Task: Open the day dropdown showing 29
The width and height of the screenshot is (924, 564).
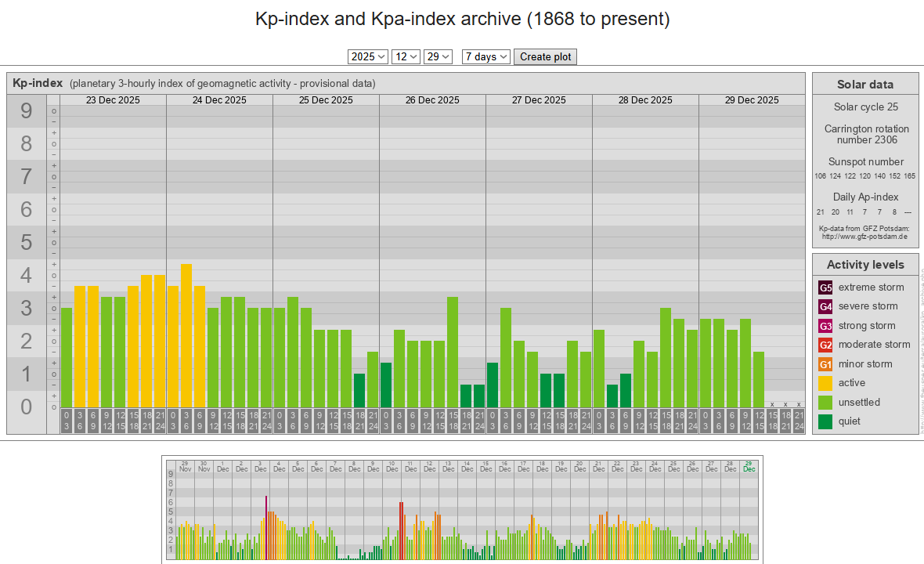Action: pos(438,56)
